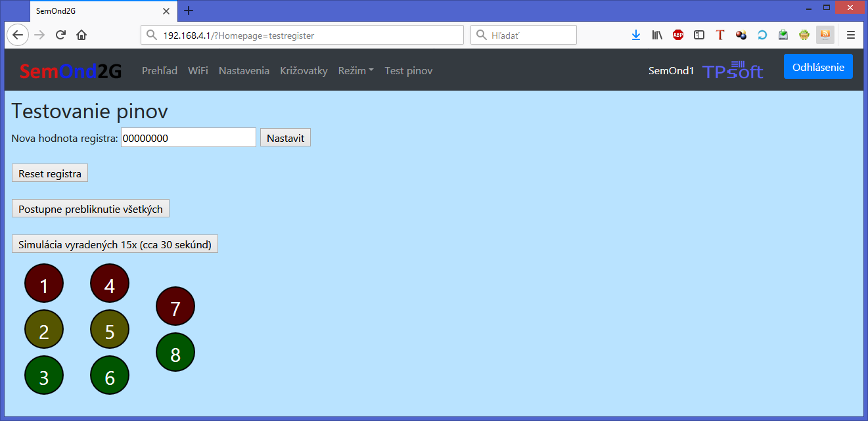Screen dimensions: 868x421
Task: Select Test pinov in the navbar
Action: [409, 70]
